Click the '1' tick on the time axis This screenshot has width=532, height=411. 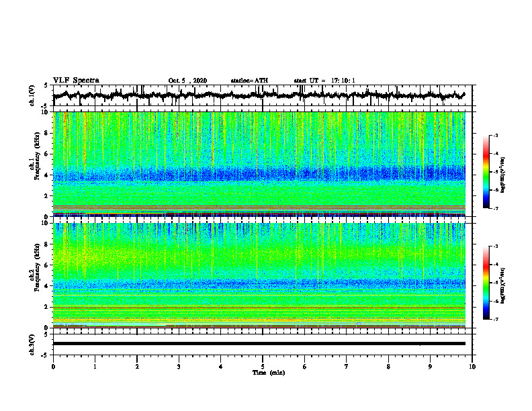click(95, 367)
